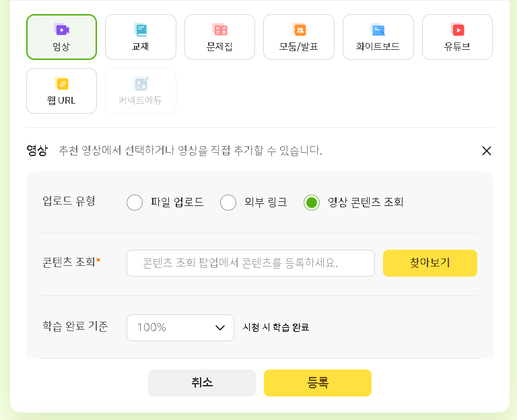Choose the 유튜브 YouTube icon
The height and width of the screenshot is (420, 517).
(457, 30)
